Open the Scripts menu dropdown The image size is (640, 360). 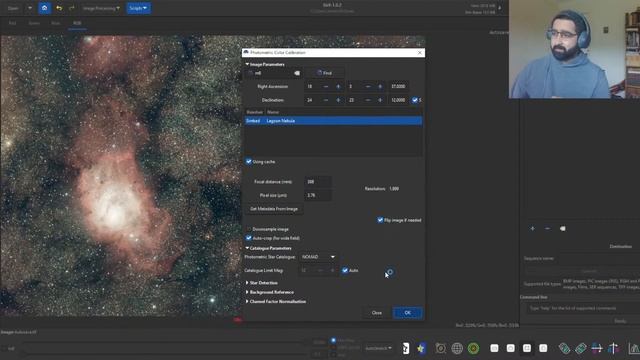click(138, 8)
